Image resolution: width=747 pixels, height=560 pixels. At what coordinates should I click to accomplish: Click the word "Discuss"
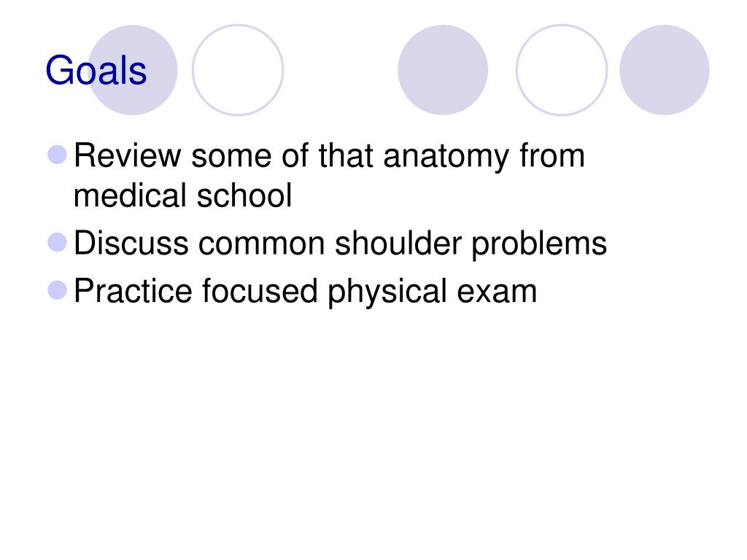click(131, 244)
